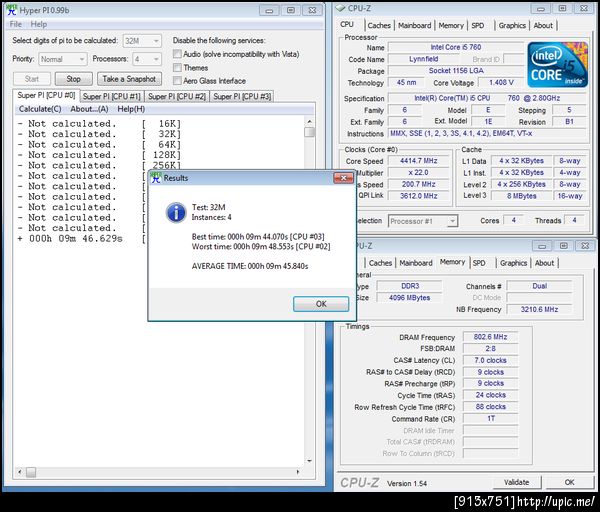This screenshot has width=600, height=512.
Task: Open Caches tab in upper CPU-Z window
Action: (x=379, y=26)
